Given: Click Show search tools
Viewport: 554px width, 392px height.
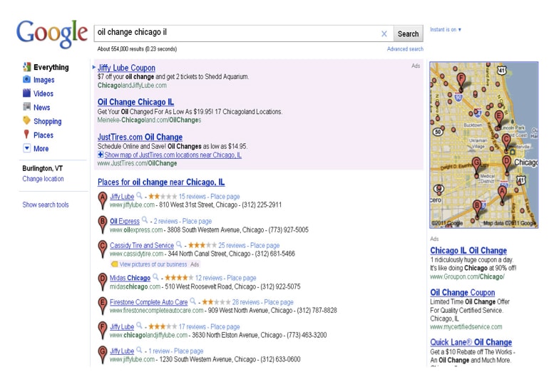Looking at the screenshot, I should 46,205.
